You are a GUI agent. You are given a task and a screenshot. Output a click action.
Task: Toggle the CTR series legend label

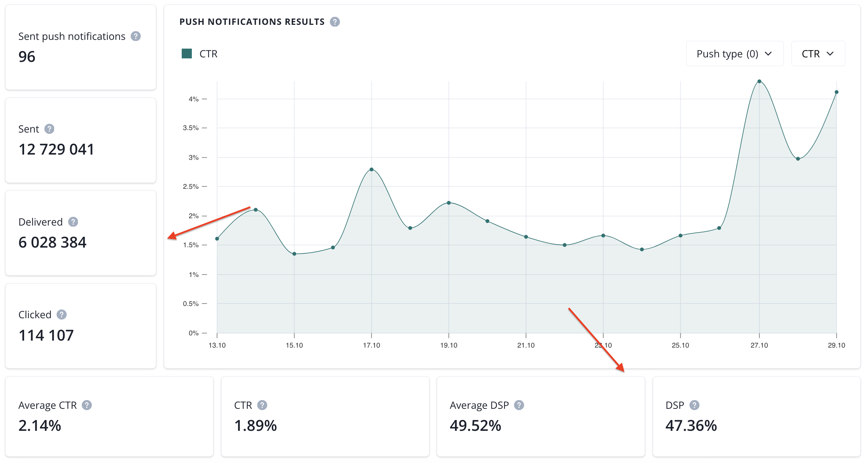208,54
